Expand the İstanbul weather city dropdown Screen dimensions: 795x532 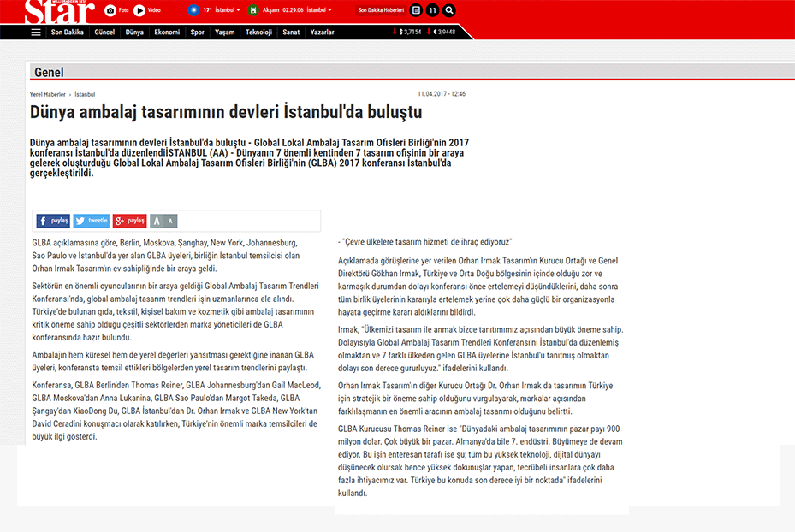(x=228, y=10)
